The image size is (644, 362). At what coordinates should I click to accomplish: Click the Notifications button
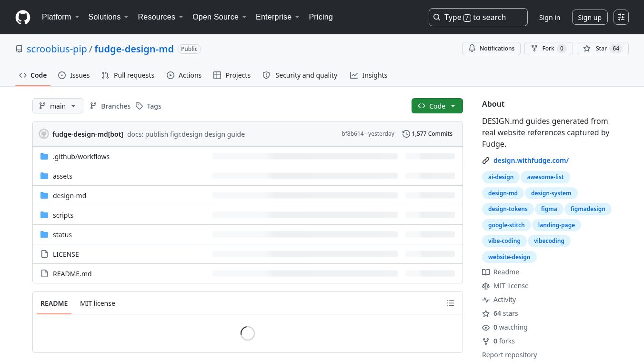coord(491,49)
